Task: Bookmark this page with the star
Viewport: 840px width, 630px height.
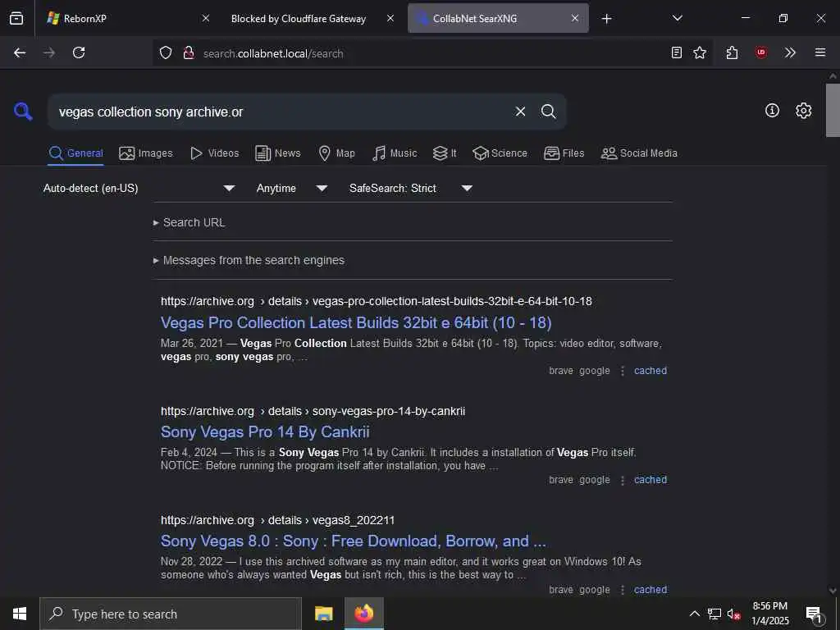Action: 700,52
